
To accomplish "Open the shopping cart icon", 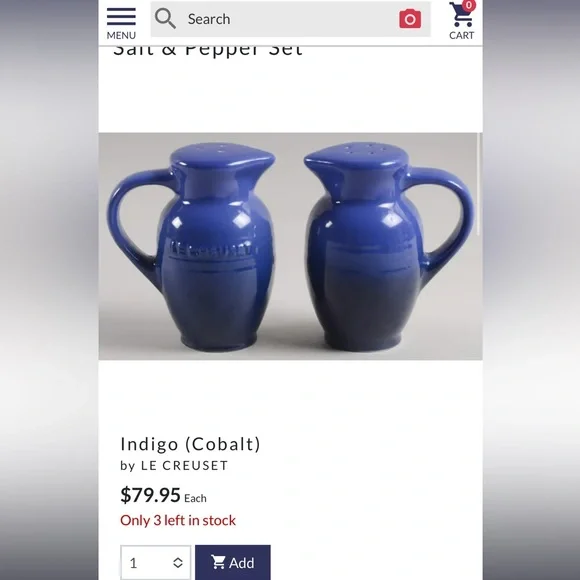I will coord(461,15).
